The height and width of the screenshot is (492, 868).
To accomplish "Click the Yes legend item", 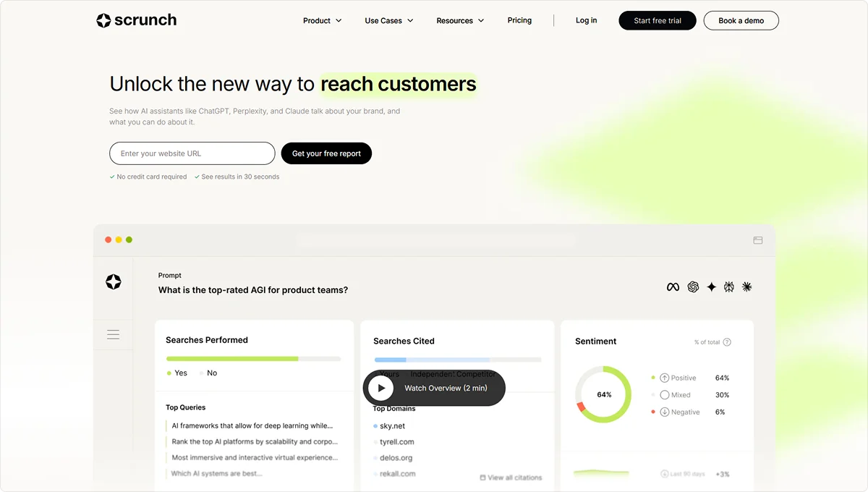I will pyautogui.click(x=177, y=373).
